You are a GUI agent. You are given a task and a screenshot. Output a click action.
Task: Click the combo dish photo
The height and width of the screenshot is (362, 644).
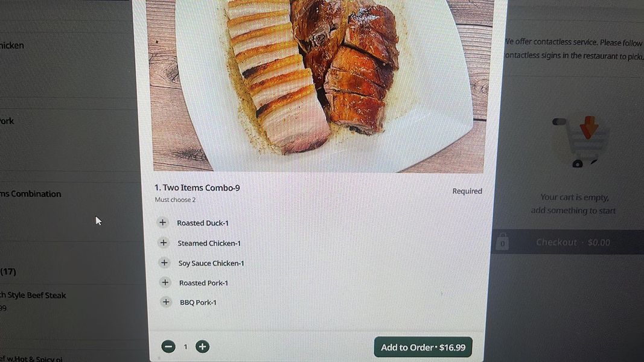click(318, 85)
